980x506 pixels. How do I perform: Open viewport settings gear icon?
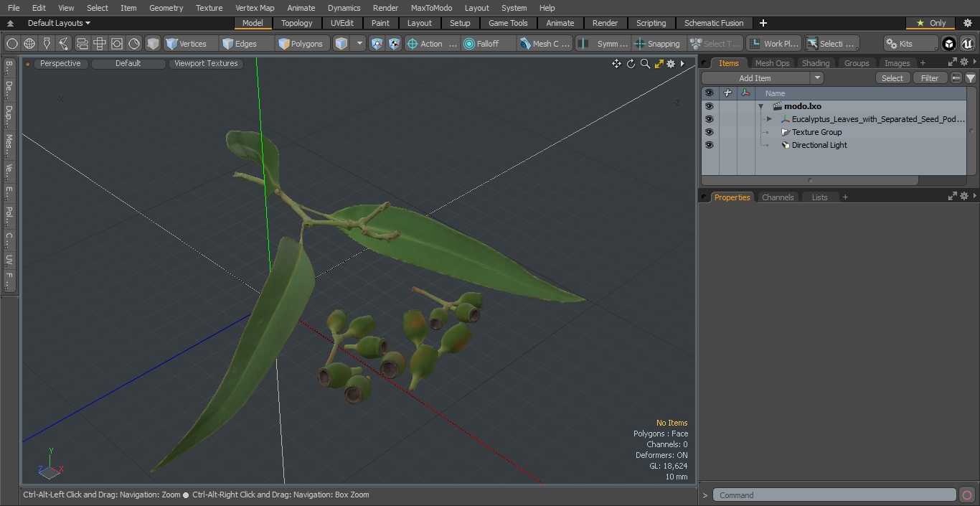click(x=671, y=64)
